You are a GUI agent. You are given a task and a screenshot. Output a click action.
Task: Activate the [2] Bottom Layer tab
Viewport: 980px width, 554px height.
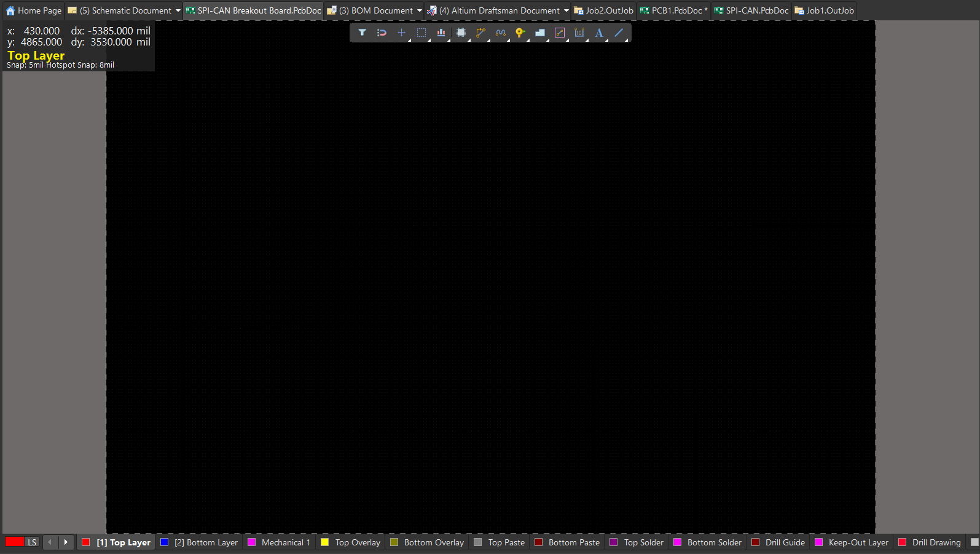tap(199, 542)
